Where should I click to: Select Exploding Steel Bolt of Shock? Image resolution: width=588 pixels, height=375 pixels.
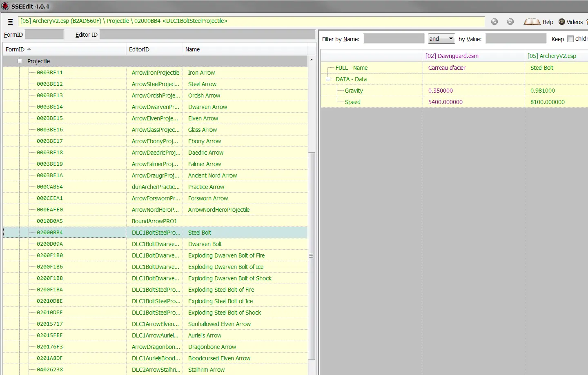(155, 313)
